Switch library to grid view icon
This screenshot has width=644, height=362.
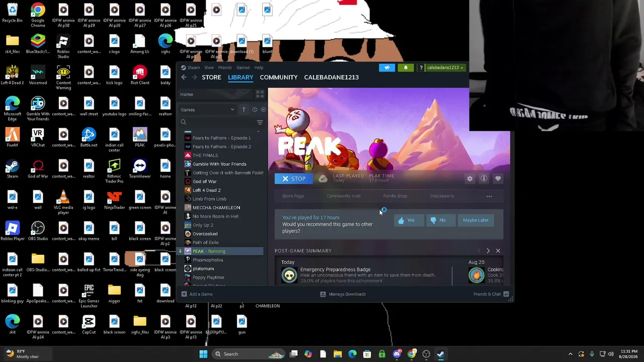point(260,94)
